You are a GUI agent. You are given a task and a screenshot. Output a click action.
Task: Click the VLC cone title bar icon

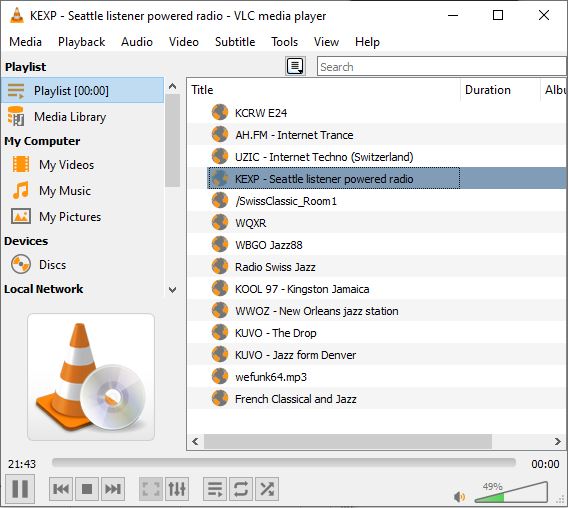point(16,16)
